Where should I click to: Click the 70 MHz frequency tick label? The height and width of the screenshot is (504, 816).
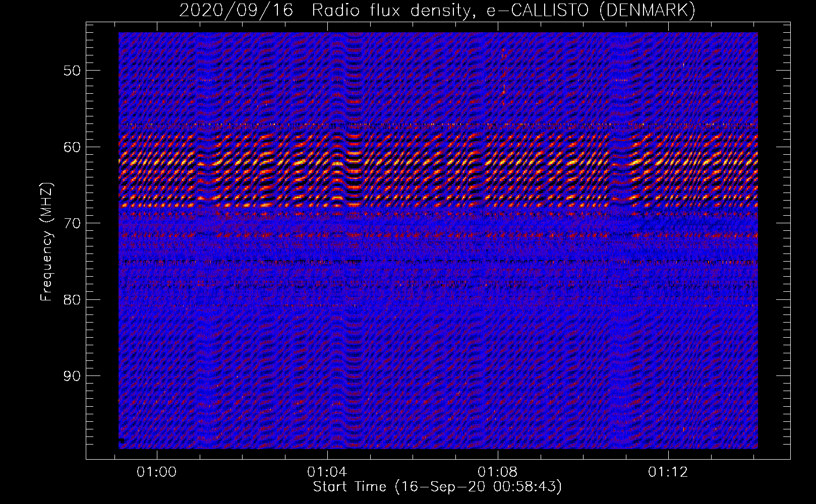[72, 223]
